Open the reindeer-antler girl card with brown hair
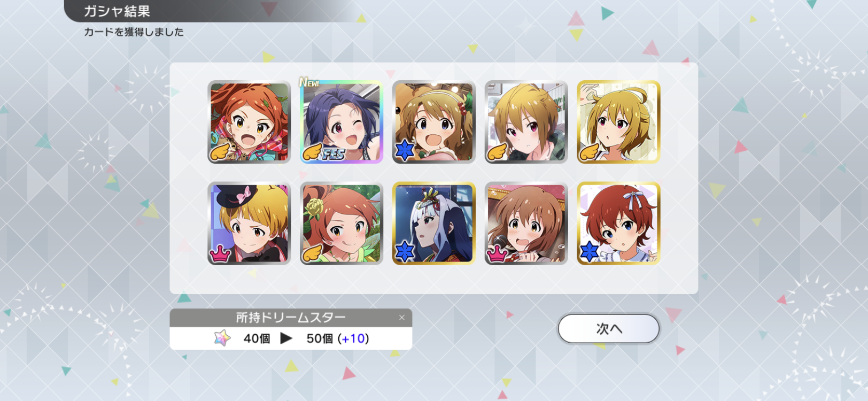 point(434,122)
